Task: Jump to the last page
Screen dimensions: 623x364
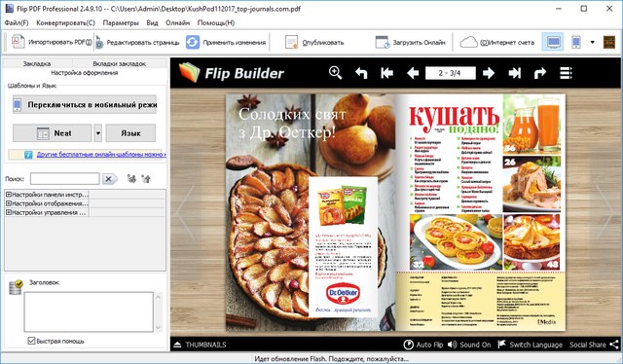Action: click(x=515, y=73)
